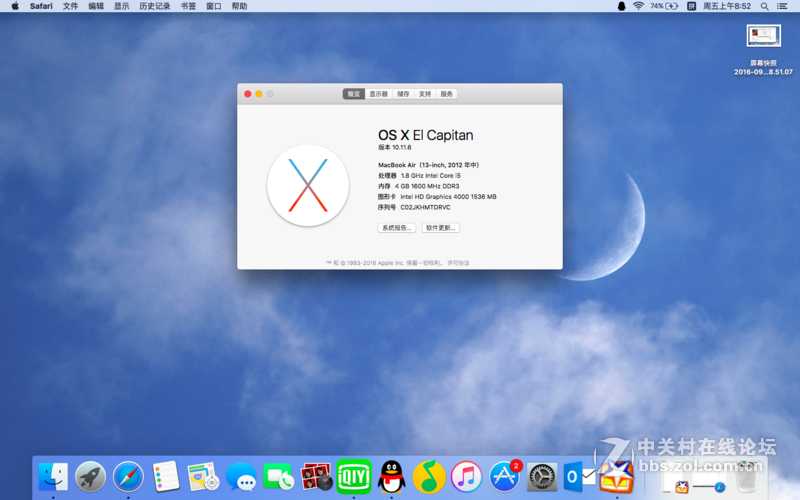Screen dimensions: 800x500
Task: Click the 软件更新... button
Action: [x=441, y=228]
